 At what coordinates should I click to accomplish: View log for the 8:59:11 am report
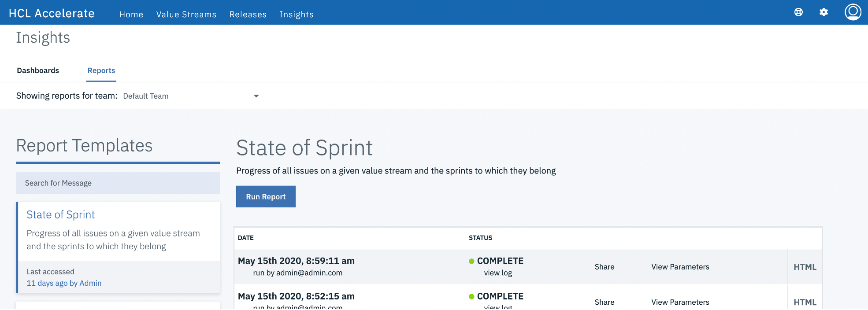click(x=498, y=273)
